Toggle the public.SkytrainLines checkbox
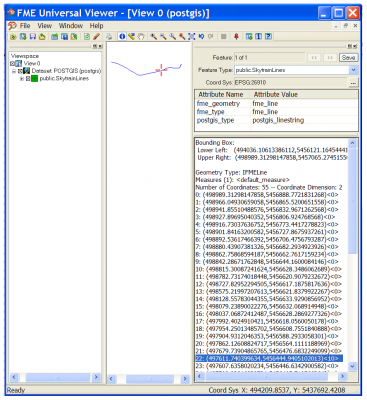Image resolution: width=367 pixels, height=400 pixels. [x=28, y=79]
